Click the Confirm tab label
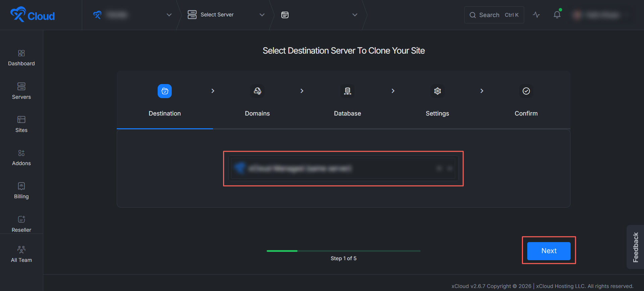The image size is (644, 291). coord(526,114)
